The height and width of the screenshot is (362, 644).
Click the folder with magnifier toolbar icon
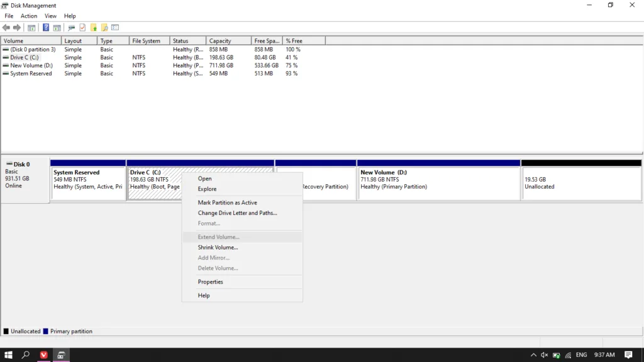point(104,28)
